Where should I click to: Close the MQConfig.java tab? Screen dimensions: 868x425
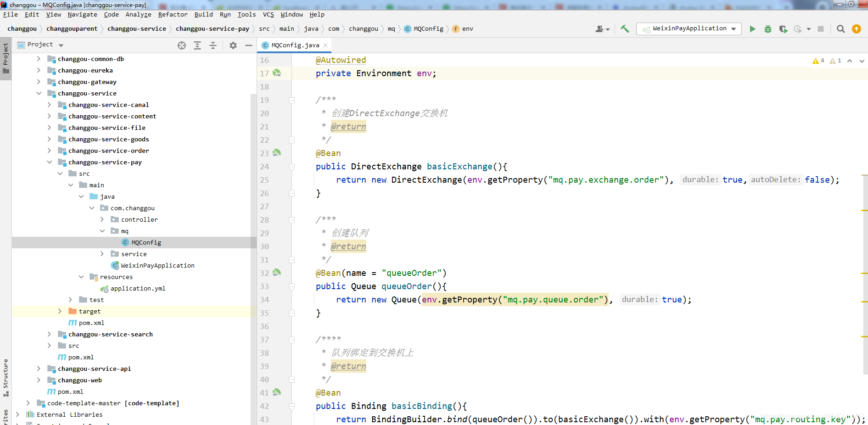325,45
